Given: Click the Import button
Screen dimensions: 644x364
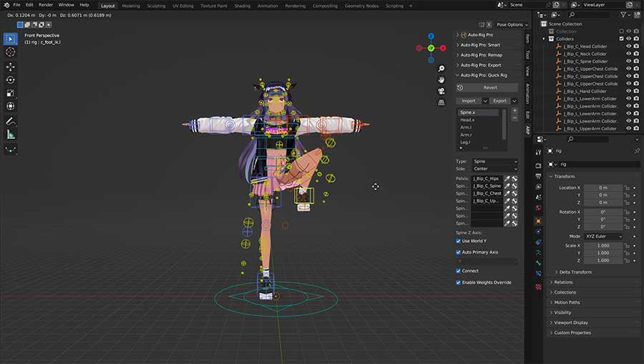Looking at the screenshot, I should point(469,101).
